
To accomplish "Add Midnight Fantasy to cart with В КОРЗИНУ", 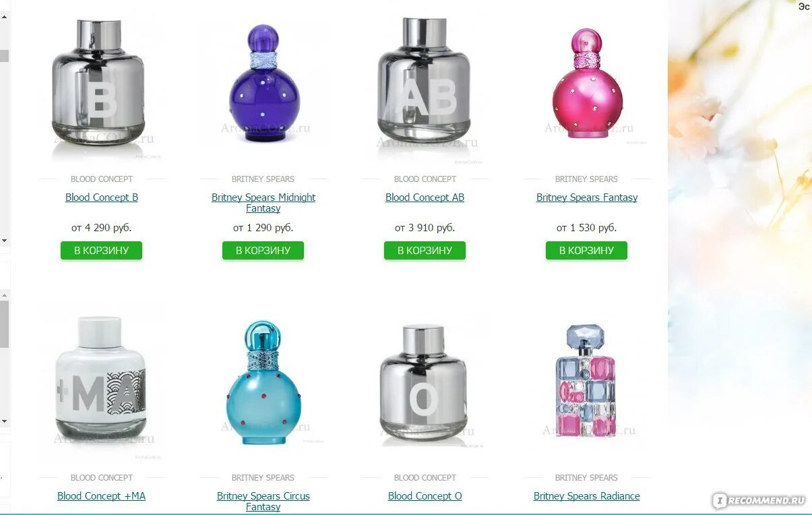I will click(263, 250).
